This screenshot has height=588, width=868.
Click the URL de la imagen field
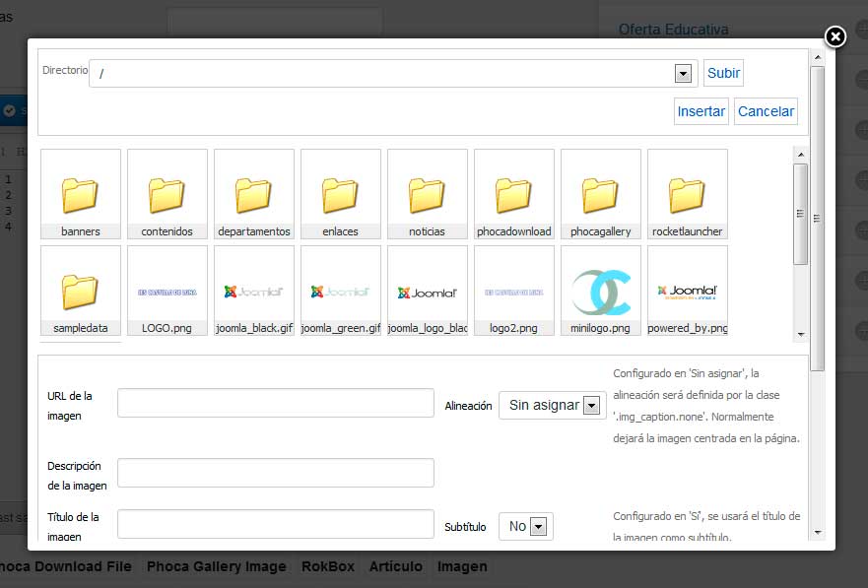click(276, 403)
